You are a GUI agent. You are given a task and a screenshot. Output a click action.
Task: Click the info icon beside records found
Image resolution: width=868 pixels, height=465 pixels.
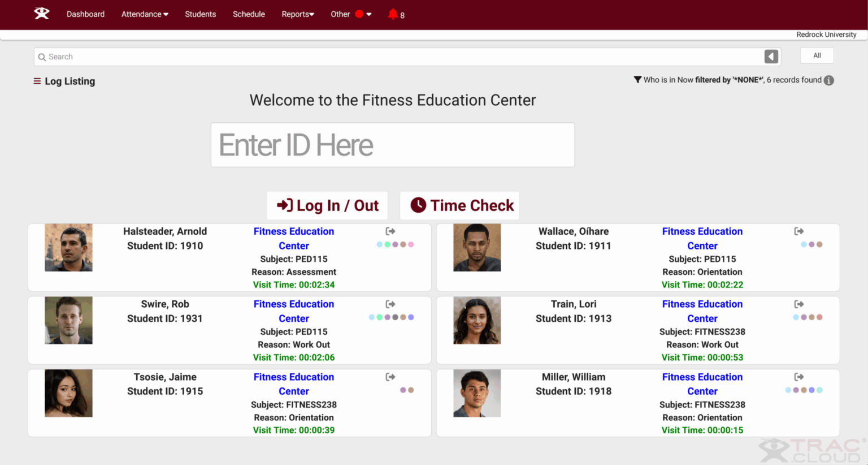tap(829, 80)
